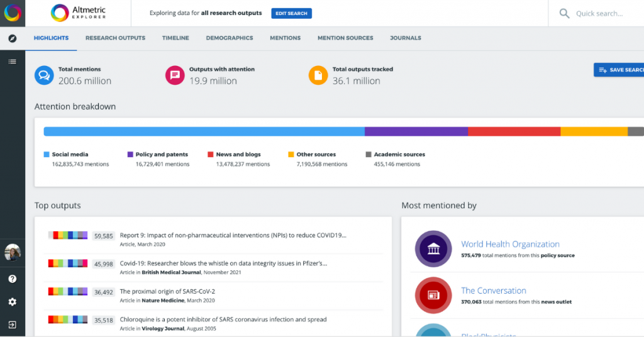644x337 pixels.
Task: Open the user profile avatar
Action: pyautogui.click(x=13, y=253)
